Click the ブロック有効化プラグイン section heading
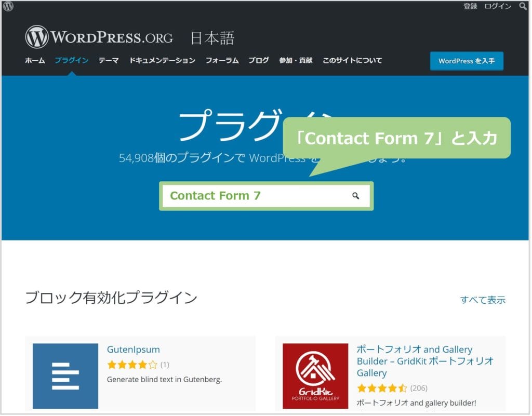The image size is (532, 416). (x=111, y=298)
